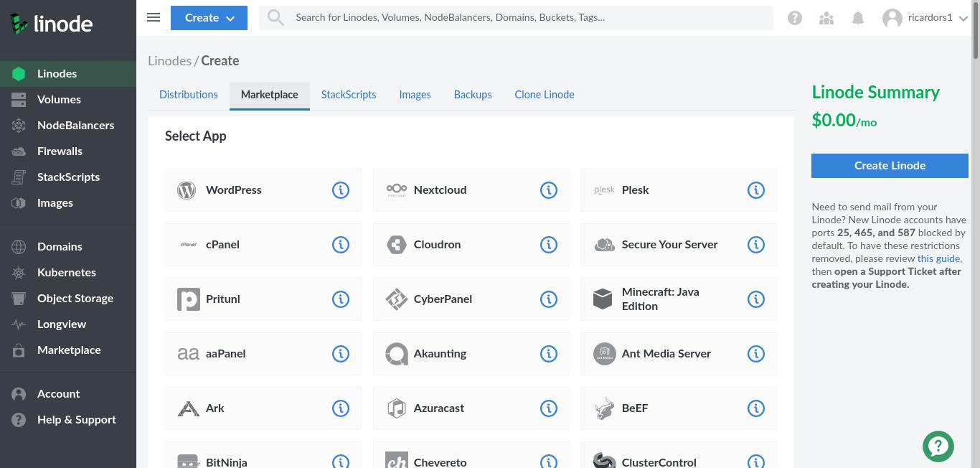Show info for Ant Media Server
980x468 pixels.
click(x=756, y=354)
